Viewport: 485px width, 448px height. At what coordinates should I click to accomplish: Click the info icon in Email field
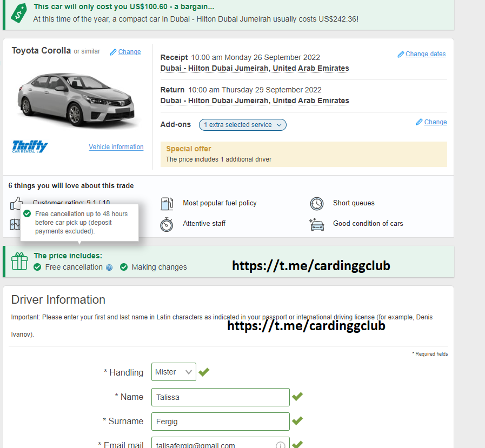coord(280,445)
